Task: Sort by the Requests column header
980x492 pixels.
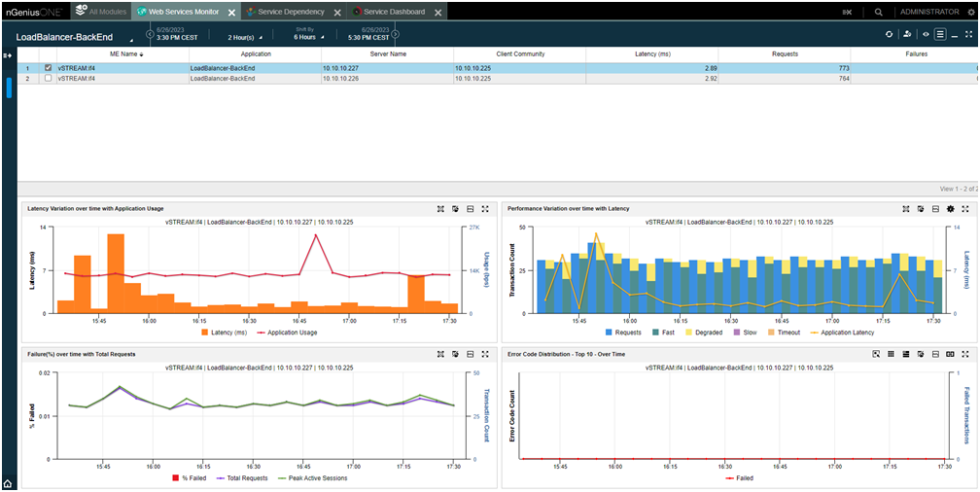Action: coord(785,54)
